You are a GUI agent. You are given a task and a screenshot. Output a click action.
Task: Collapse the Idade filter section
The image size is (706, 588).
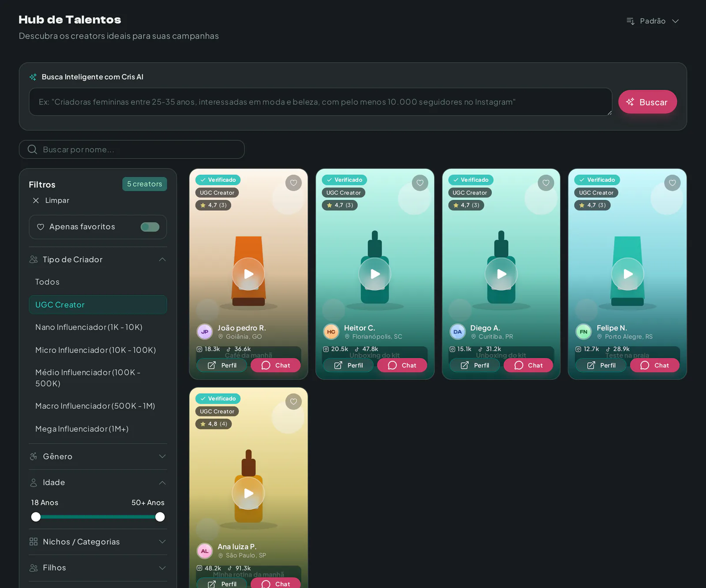click(x=98, y=483)
